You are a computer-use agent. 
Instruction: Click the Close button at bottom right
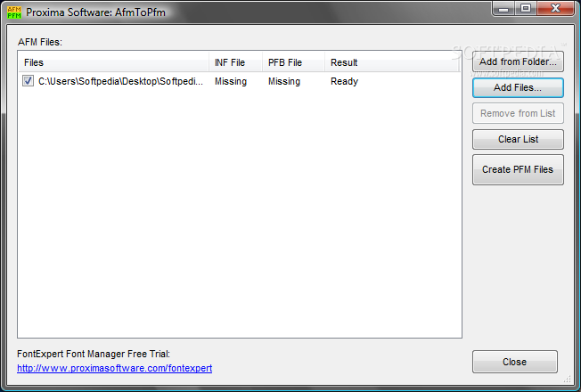tap(515, 362)
